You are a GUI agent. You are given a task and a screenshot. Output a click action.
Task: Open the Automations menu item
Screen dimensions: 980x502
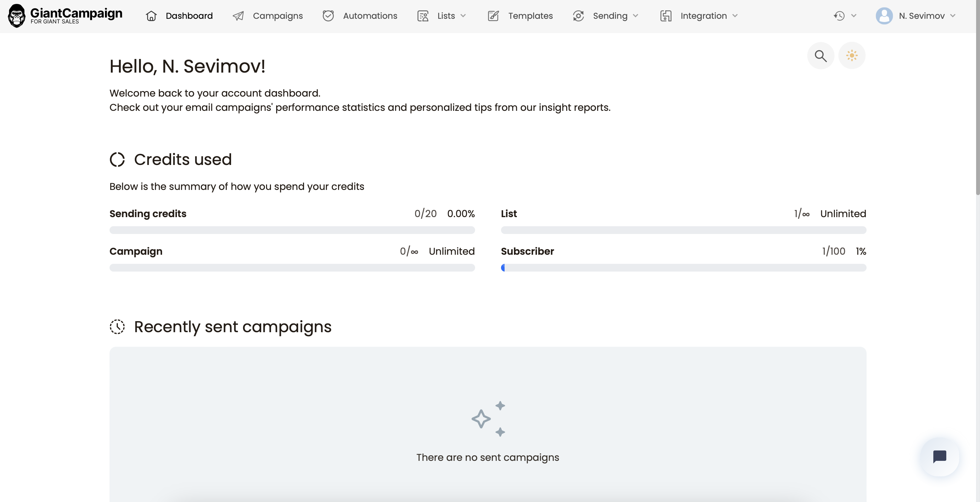370,16
